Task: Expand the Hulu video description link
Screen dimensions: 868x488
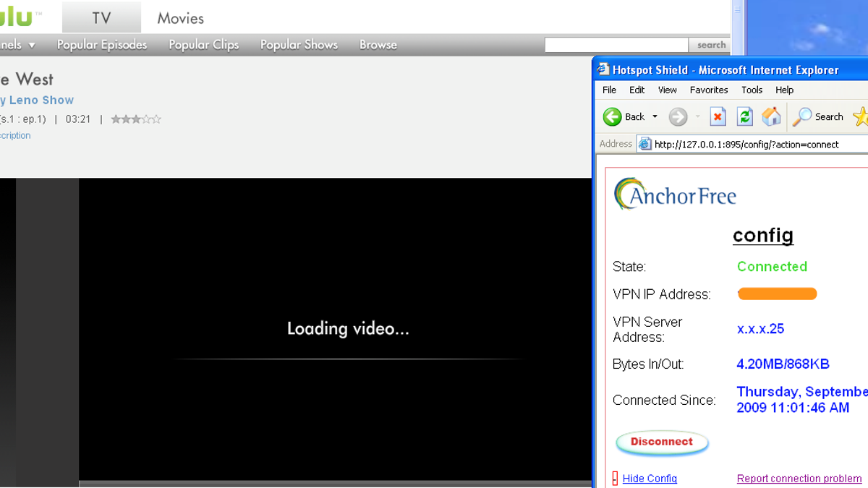Action: click(x=15, y=136)
